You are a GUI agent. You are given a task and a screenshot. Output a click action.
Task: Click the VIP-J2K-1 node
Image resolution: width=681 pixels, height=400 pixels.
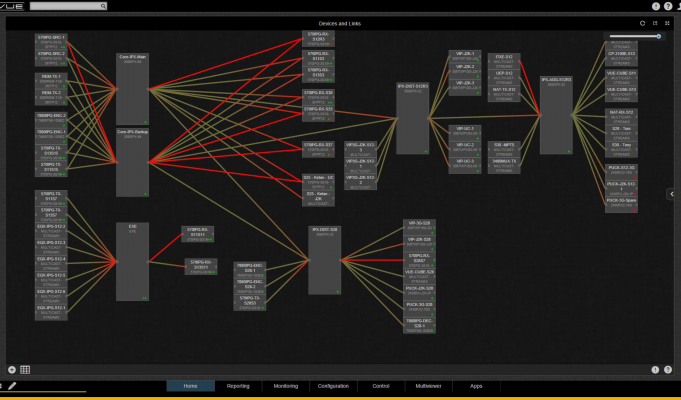(465, 58)
